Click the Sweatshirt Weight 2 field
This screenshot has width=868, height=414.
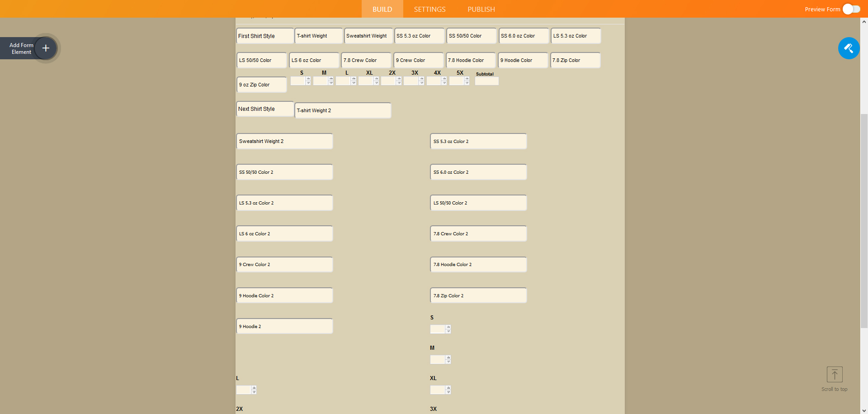[284, 141]
